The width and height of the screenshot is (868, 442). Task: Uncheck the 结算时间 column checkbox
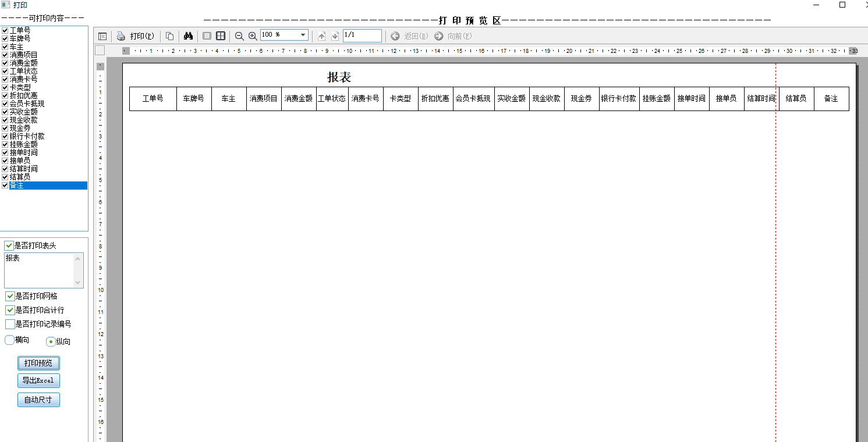(5, 169)
